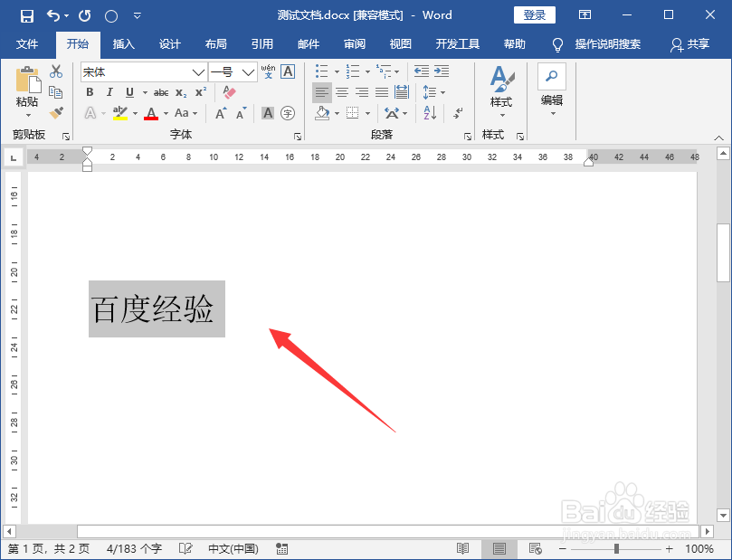The image size is (732, 560).
Task: Save the document with the floppy icon
Action: [x=27, y=16]
